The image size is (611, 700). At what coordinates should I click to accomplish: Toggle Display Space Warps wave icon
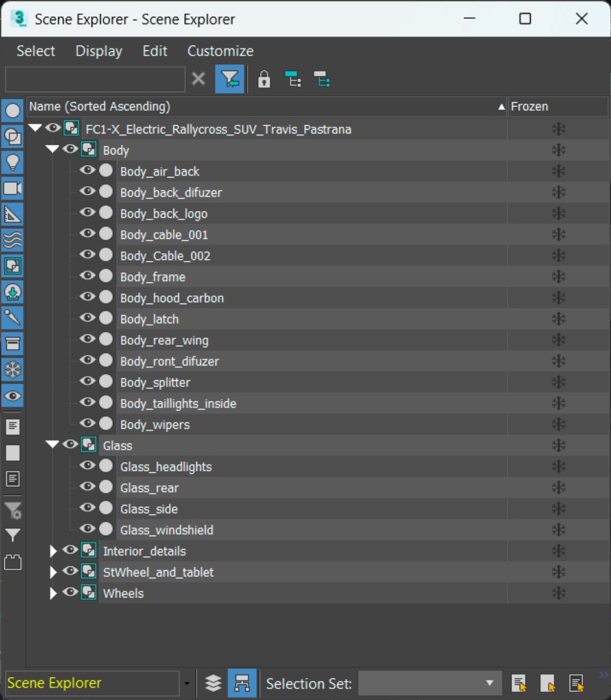click(12, 240)
